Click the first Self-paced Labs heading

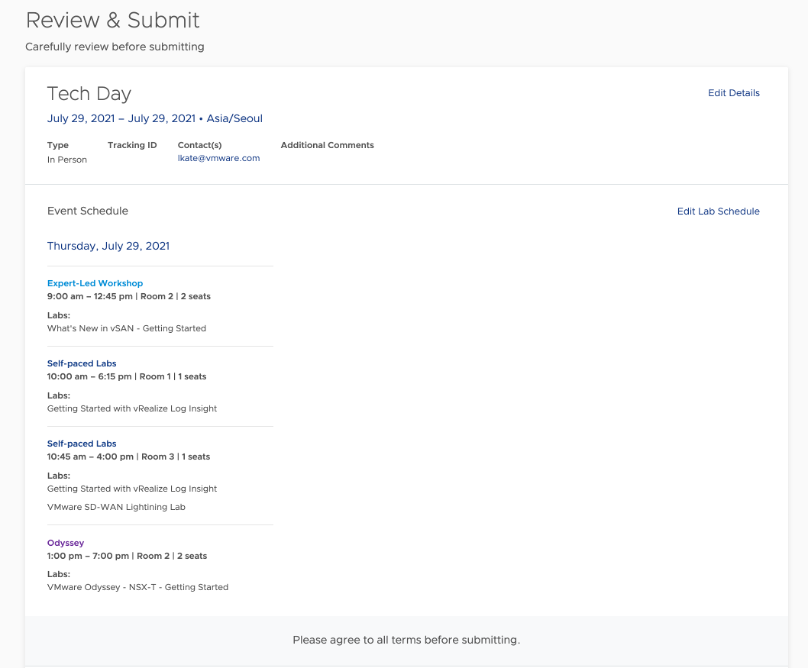pyautogui.click(x=81, y=363)
